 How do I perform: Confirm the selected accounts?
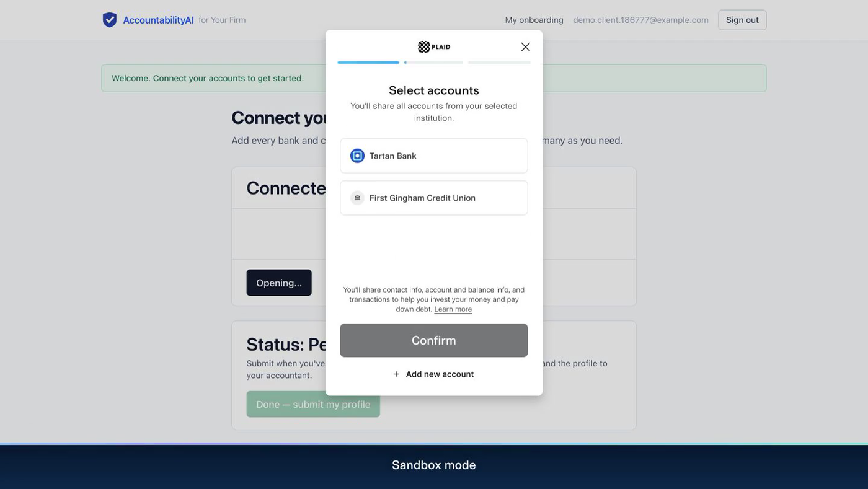click(x=434, y=340)
